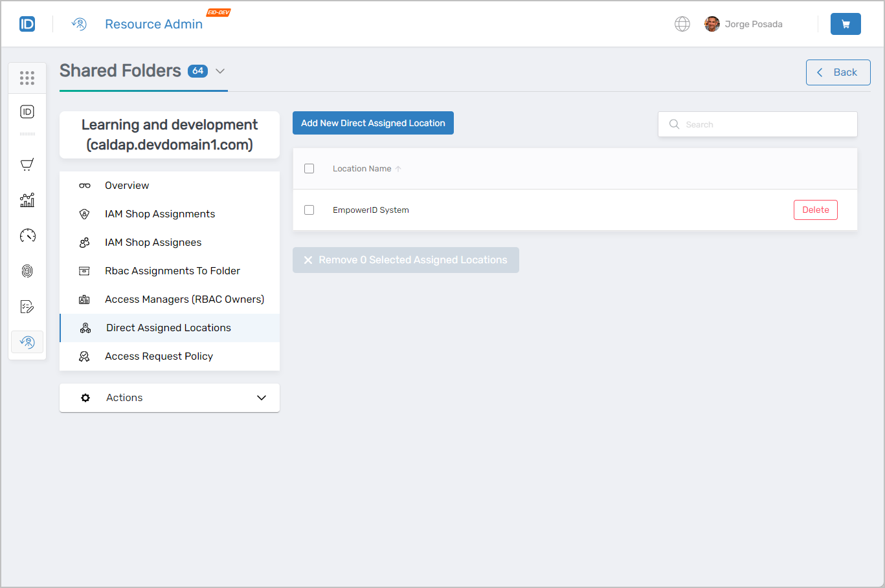885x588 pixels.
Task: Click the IAM Shop cart sidebar icon
Action: [27, 164]
